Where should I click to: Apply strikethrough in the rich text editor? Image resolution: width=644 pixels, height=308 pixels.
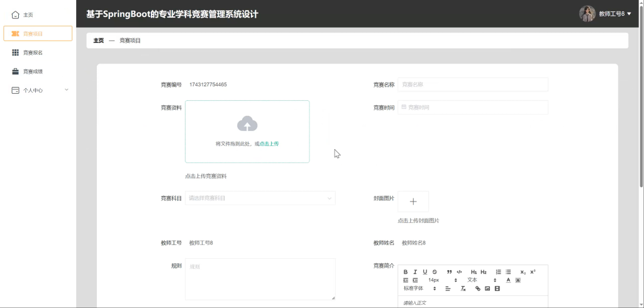435,272
